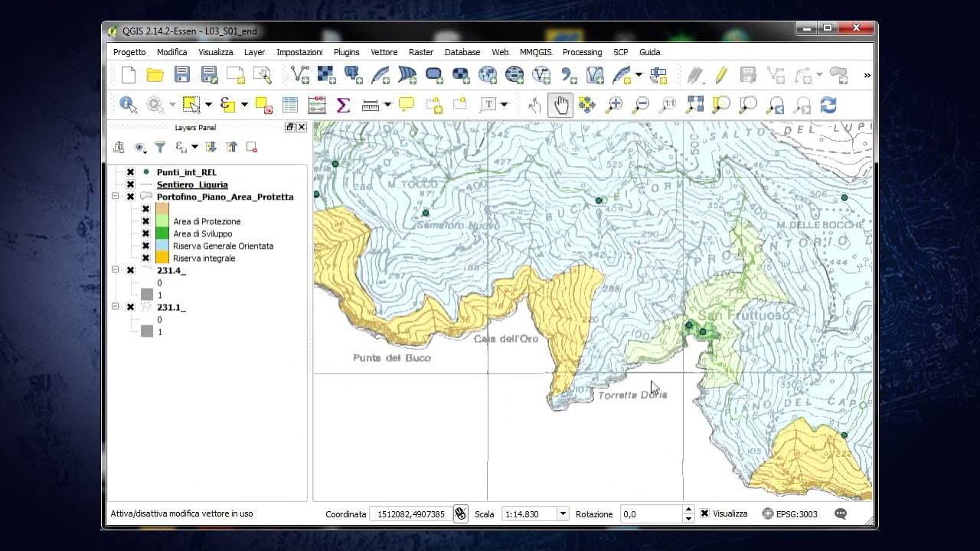
Task: Collapse the 231.4_ layer tree
Action: click(x=115, y=270)
